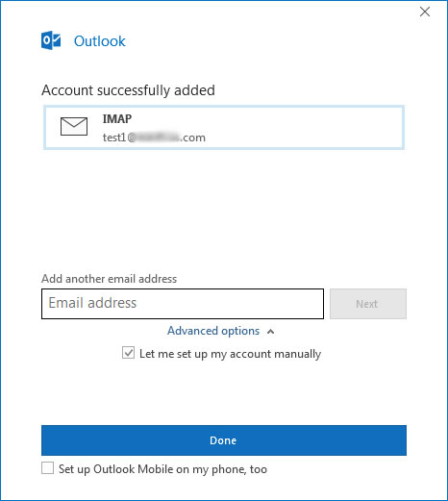
Task: Select the IMAP account entry
Action: (224, 128)
